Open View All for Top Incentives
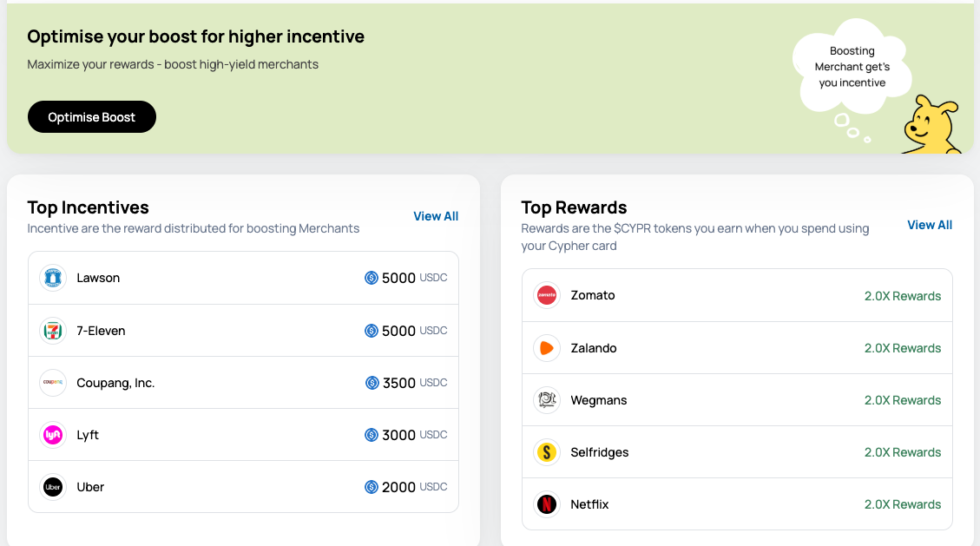 436,216
